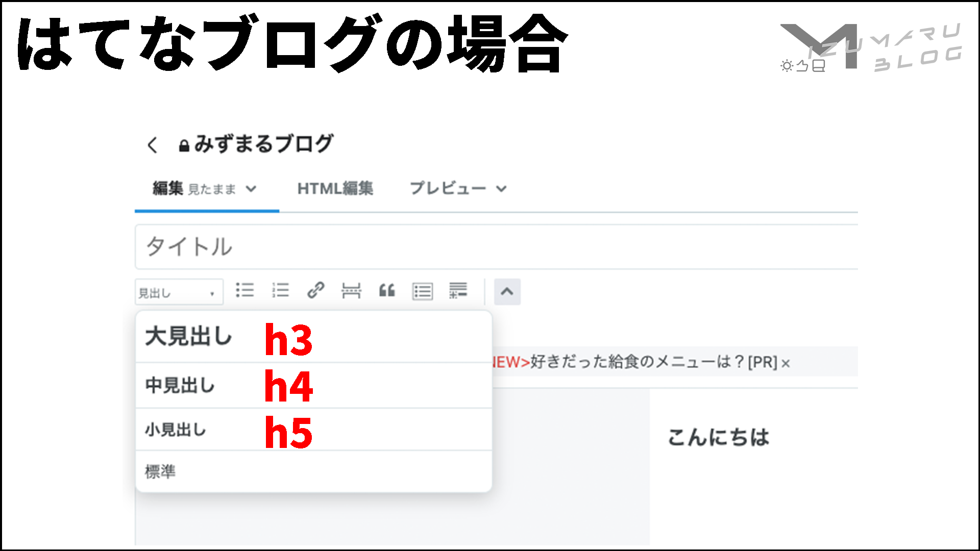Click the こんにちは text in editor
980x551 pixels.
718,437
